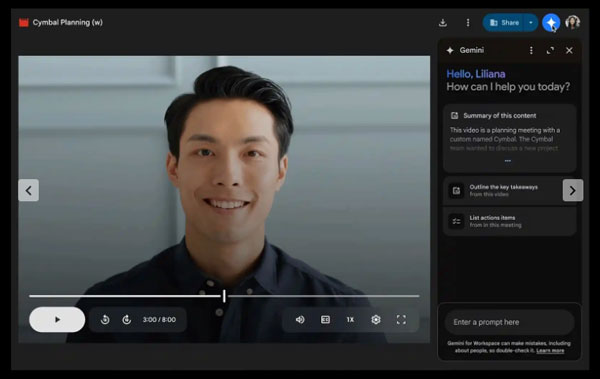This screenshot has width=600, height=379.
Task: Go to previous item with left arrow
Action: (28, 190)
